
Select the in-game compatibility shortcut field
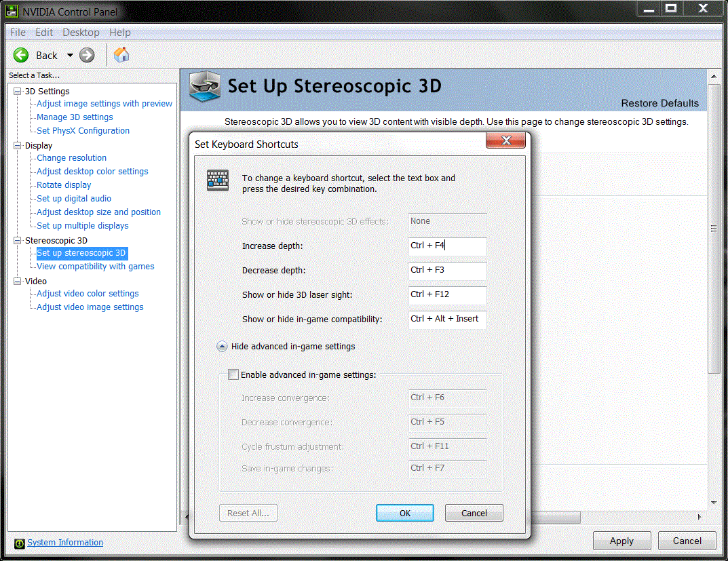tap(448, 320)
